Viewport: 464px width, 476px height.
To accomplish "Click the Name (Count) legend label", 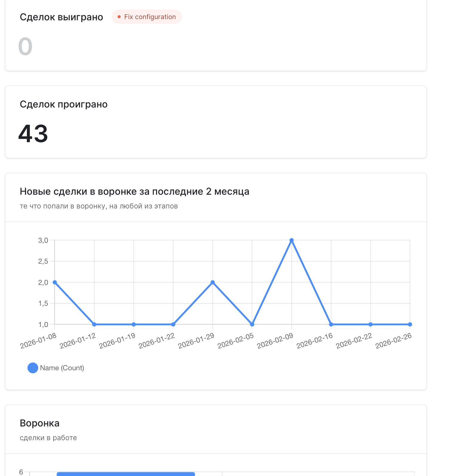I will (62, 368).
